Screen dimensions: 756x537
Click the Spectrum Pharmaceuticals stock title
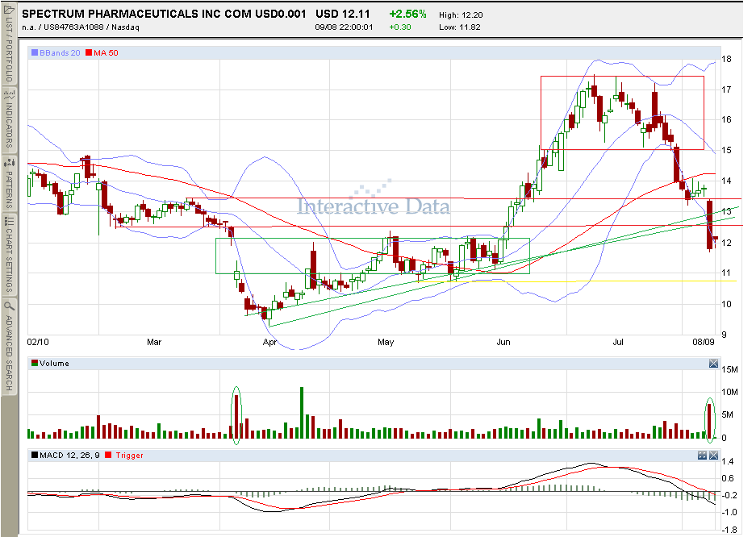pyautogui.click(x=164, y=14)
